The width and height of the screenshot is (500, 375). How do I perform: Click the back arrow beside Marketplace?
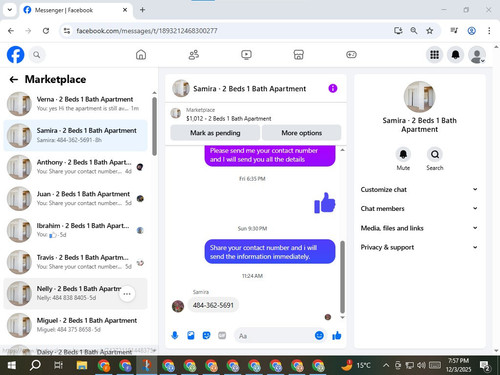[x=14, y=79]
